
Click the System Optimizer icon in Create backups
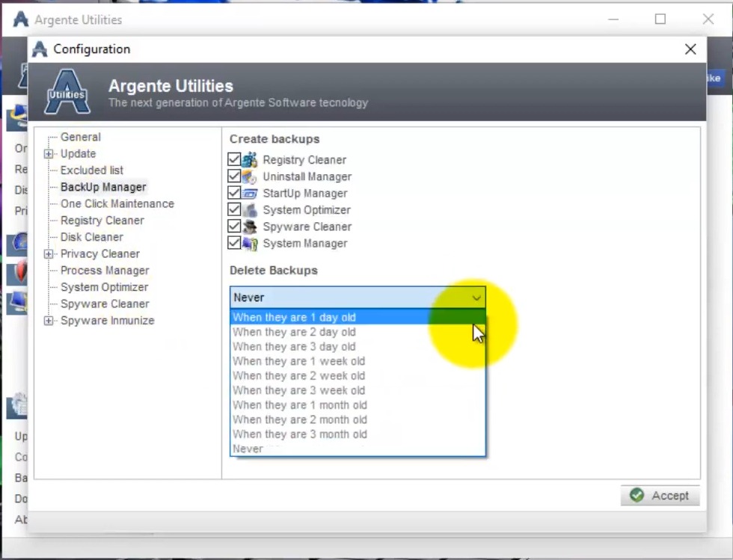(250, 210)
